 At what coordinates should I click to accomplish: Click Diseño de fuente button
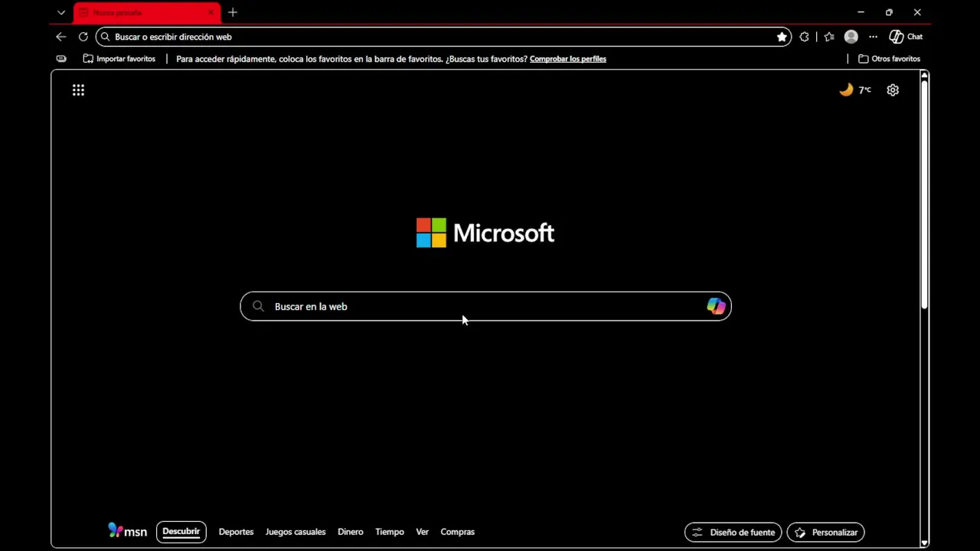click(733, 533)
